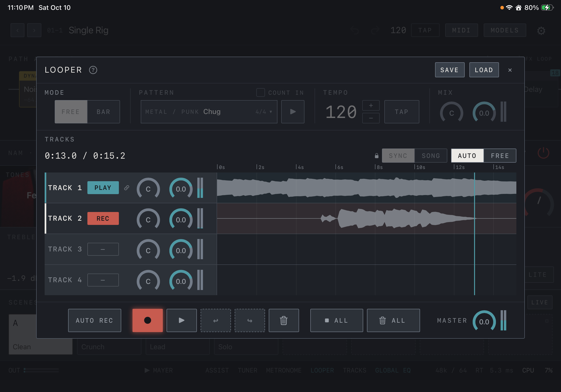This screenshot has width=561, height=392.
Task: Open the Metal / Punk Chug pattern dropdown
Action: [x=209, y=112]
